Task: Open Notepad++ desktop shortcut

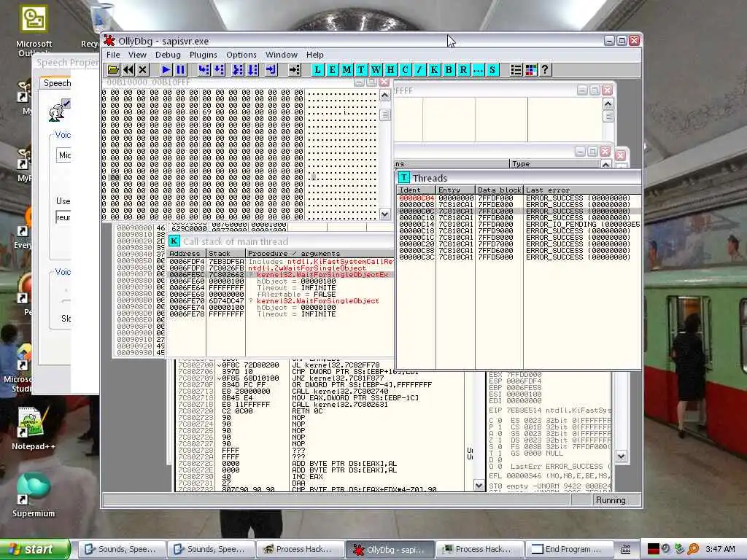Action: (33, 429)
